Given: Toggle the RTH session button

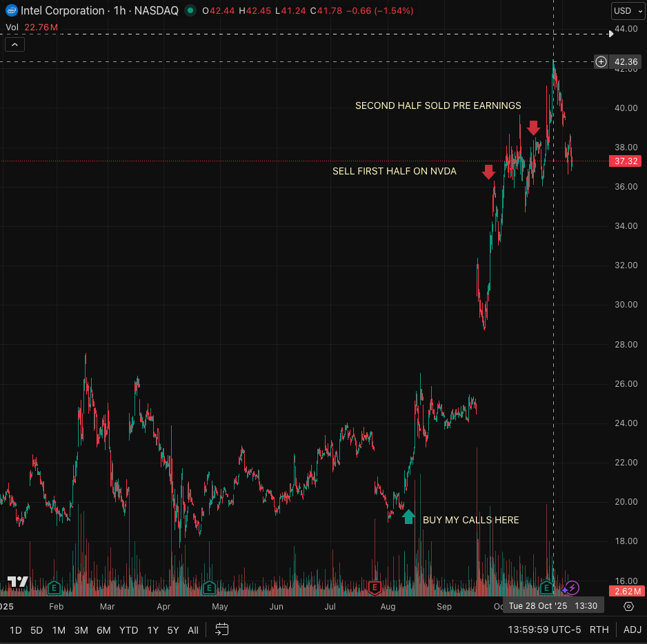Looking at the screenshot, I should pos(599,630).
